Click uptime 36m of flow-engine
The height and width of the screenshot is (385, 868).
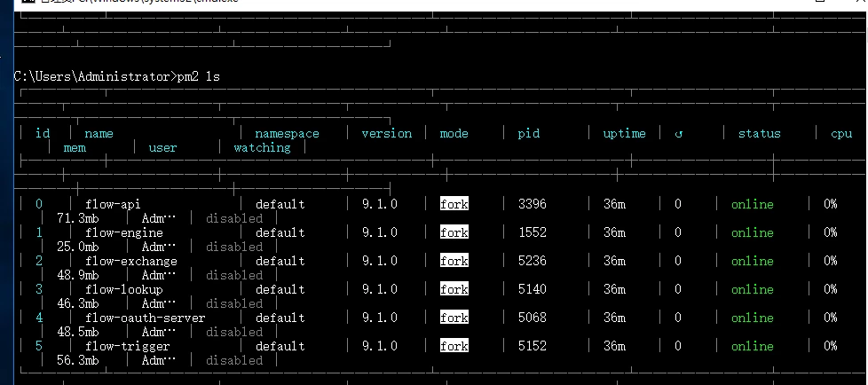pos(614,232)
